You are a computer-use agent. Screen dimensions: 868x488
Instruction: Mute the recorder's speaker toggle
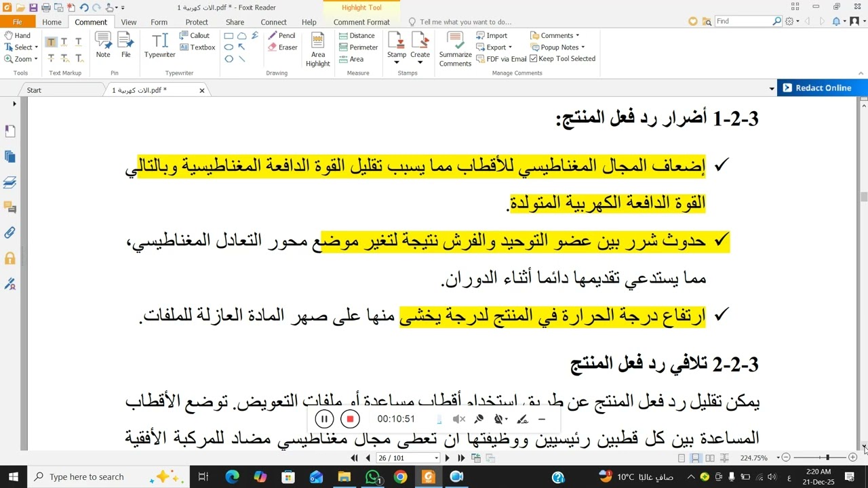point(459,420)
